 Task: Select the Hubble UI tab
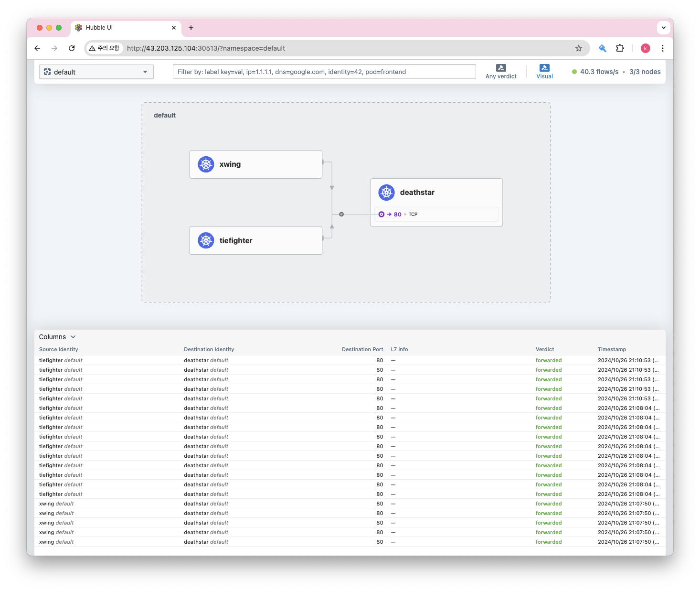tap(126, 28)
